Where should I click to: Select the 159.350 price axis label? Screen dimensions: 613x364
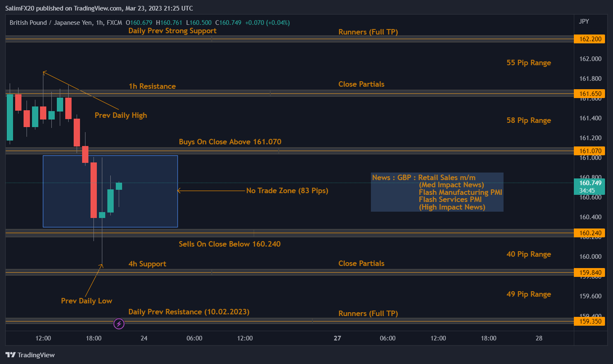coord(589,321)
